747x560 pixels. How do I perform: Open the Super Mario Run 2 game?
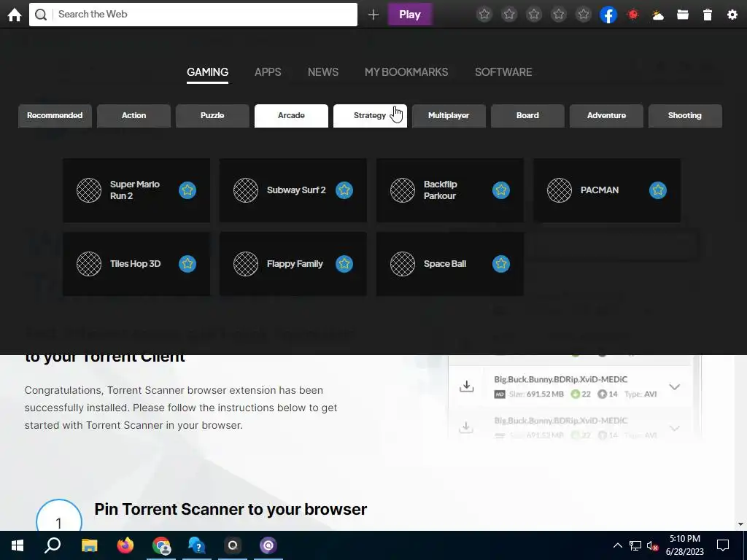[x=135, y=190]
